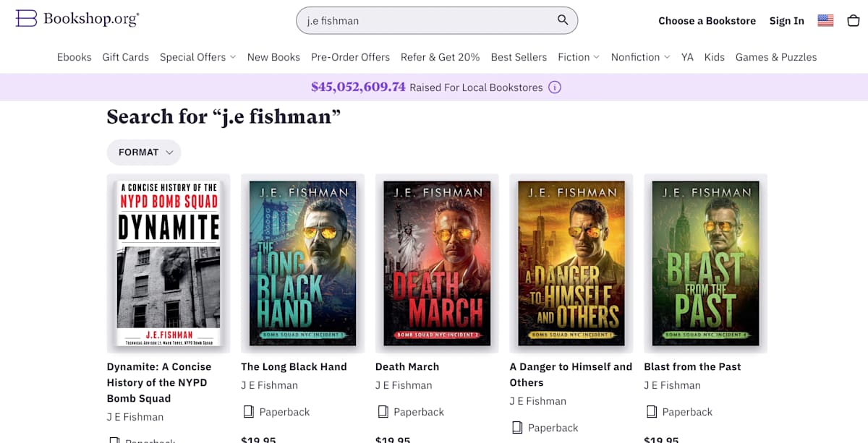Expand the Special Offers menu
This screenshot has height=443, width=868.
pyautogui.click(x=198, y=57)
